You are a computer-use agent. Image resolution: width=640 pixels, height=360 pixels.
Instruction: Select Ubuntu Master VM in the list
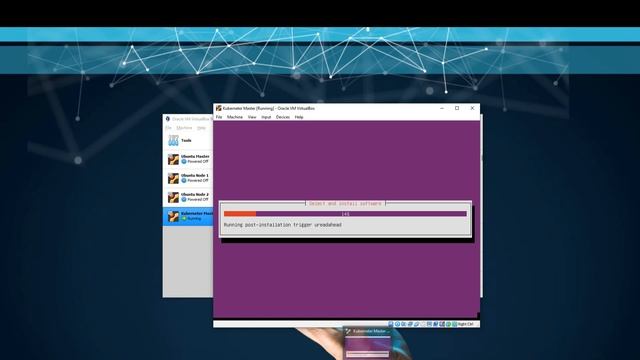(x=188, y=159)
